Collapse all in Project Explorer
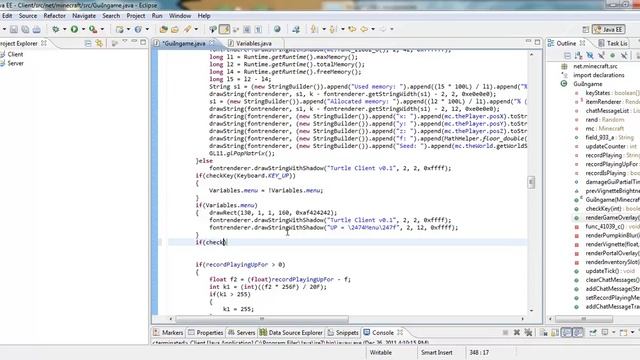640x360 pixels. point(88,43)
